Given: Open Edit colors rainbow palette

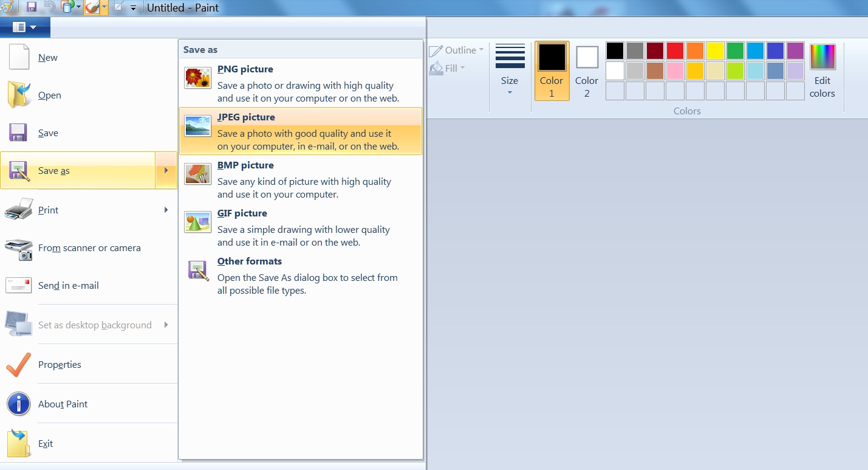Looking at the screenshot, I should pos(822,71).
